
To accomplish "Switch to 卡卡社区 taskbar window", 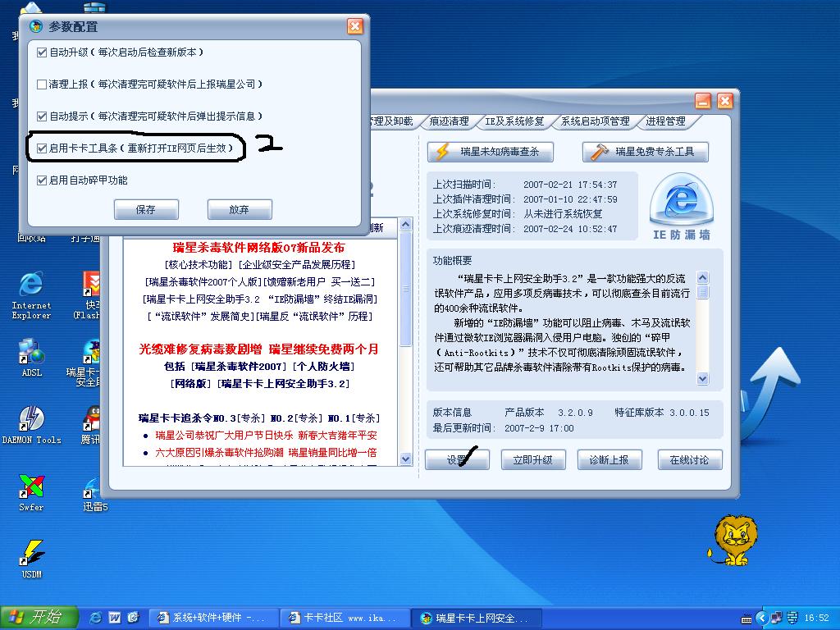I will click(x=345, y=618).
